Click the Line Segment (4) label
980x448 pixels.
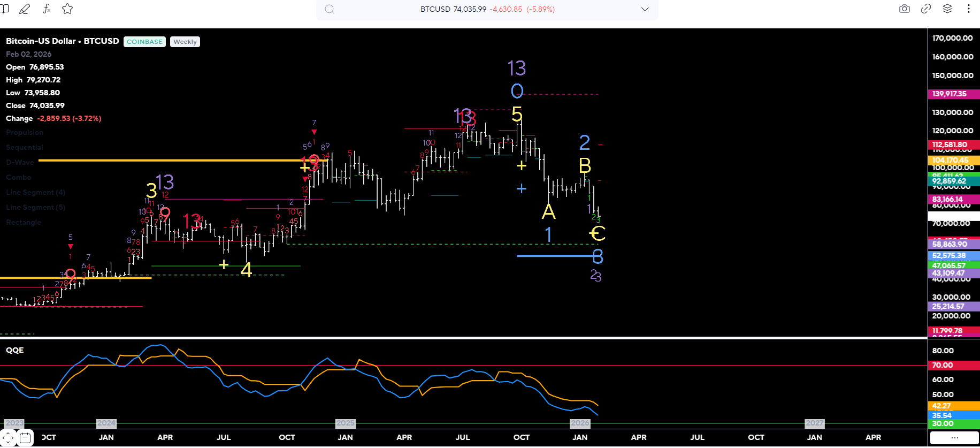coord(35,193)
